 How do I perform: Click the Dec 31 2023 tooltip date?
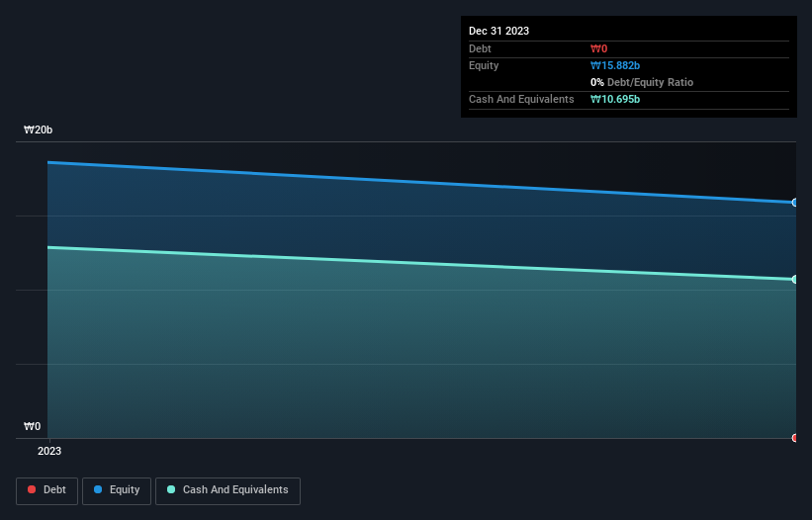point(498,31)
